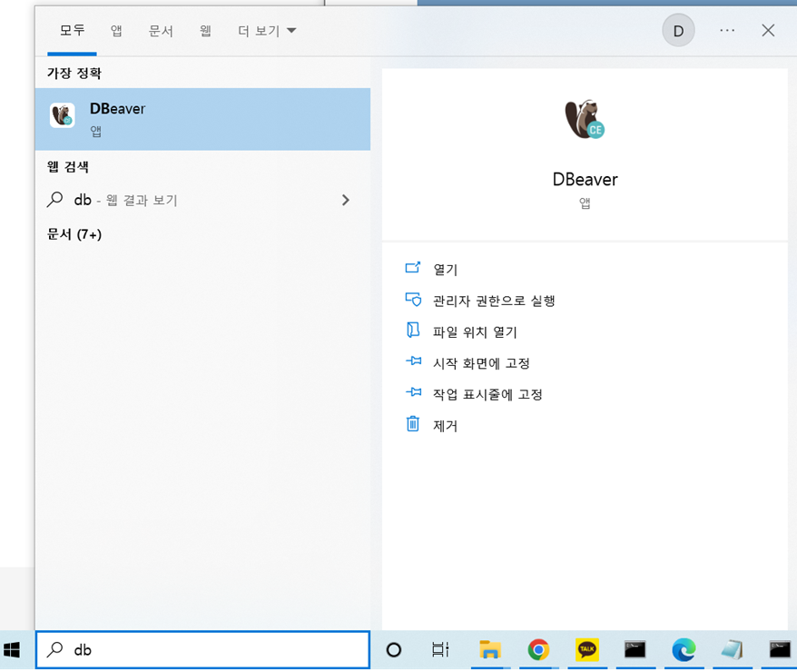The height and width of the screenshot is (672, 797).
Task: Click the search box containing db
Action: point(202,649)
